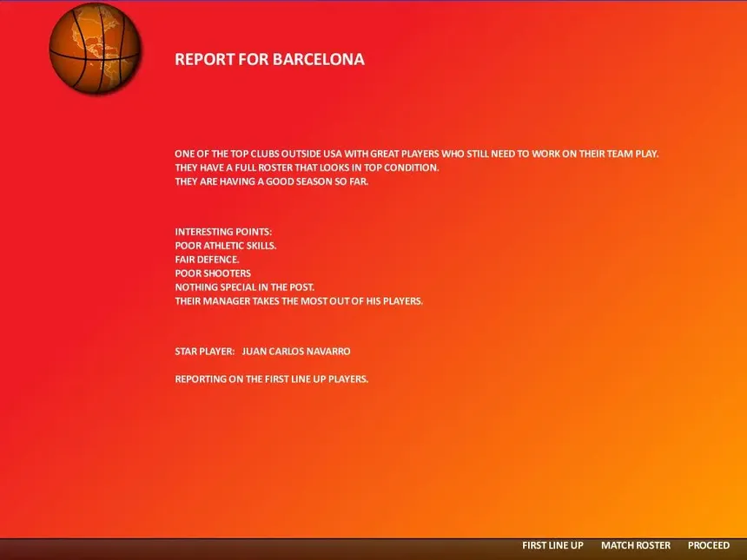This screenshot has height=560, width=747.
Task: Click the 'Poor shooters' line
Action: 213,273
